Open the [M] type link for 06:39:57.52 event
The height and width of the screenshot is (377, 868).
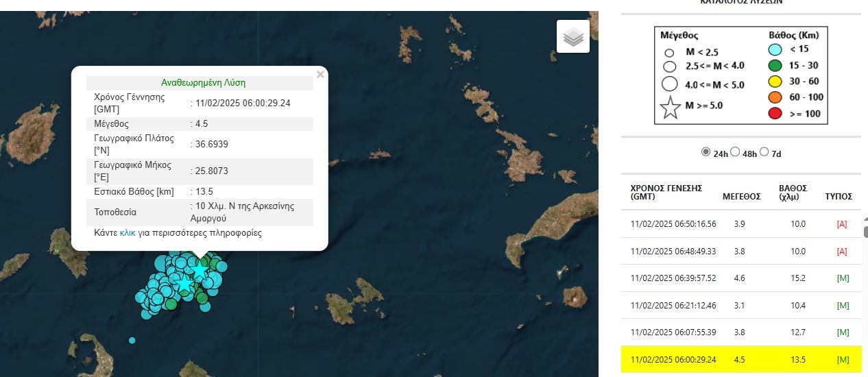pos(842,278)
